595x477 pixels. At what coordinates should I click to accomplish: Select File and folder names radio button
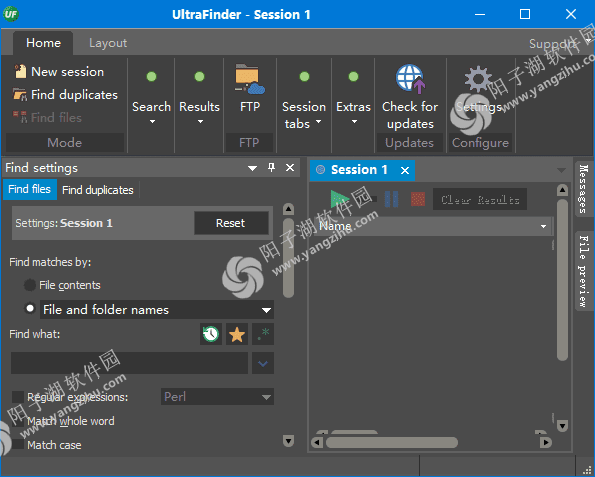point(30,308)
